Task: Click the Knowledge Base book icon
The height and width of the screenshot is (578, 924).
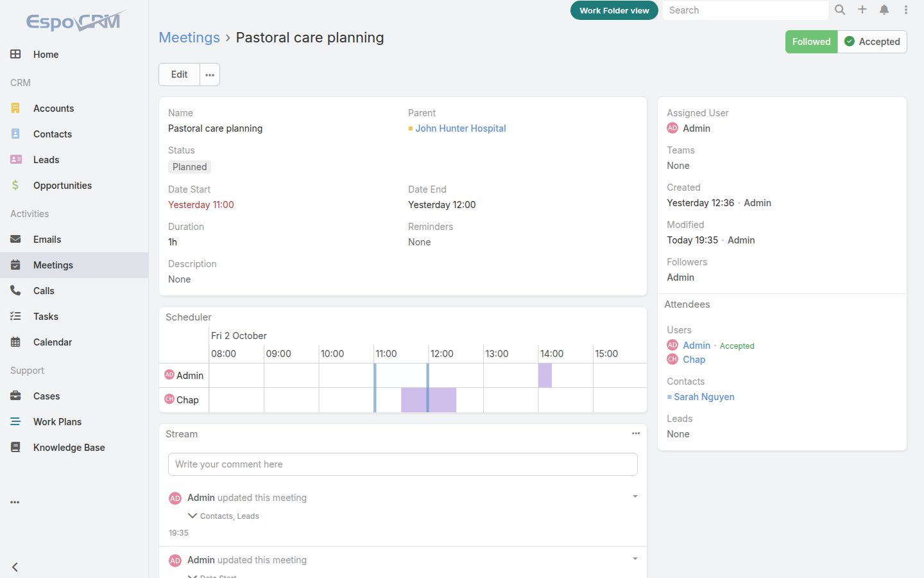Action: 15,448
